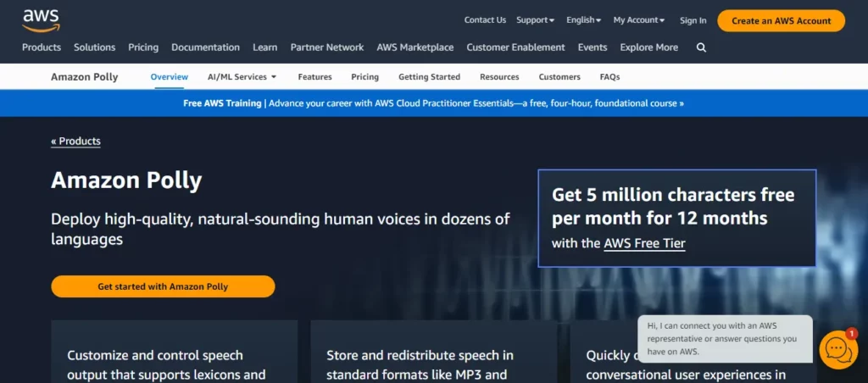This screenshot has width=868, height=383.
Task: Open Partner Network menu
Action: click(x=327, y=47)
